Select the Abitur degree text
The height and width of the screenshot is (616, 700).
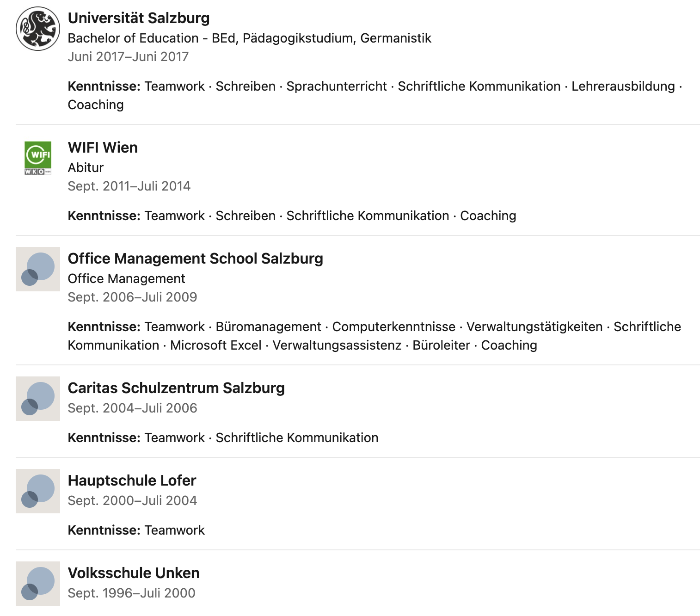[x=86, y=167]
